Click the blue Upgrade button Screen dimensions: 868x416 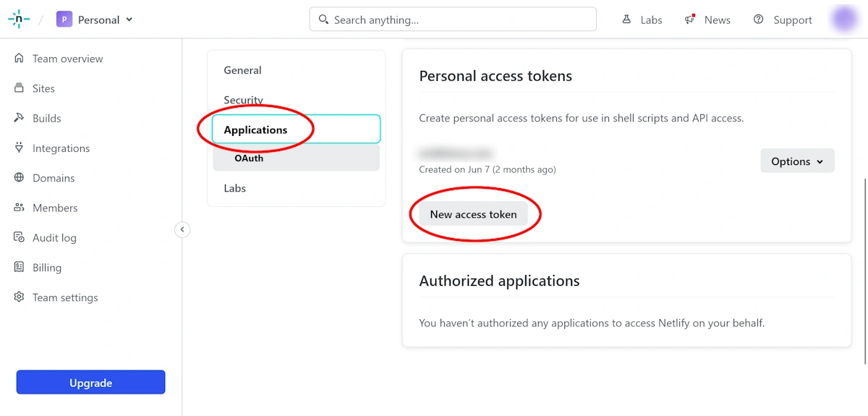point(91,383)
